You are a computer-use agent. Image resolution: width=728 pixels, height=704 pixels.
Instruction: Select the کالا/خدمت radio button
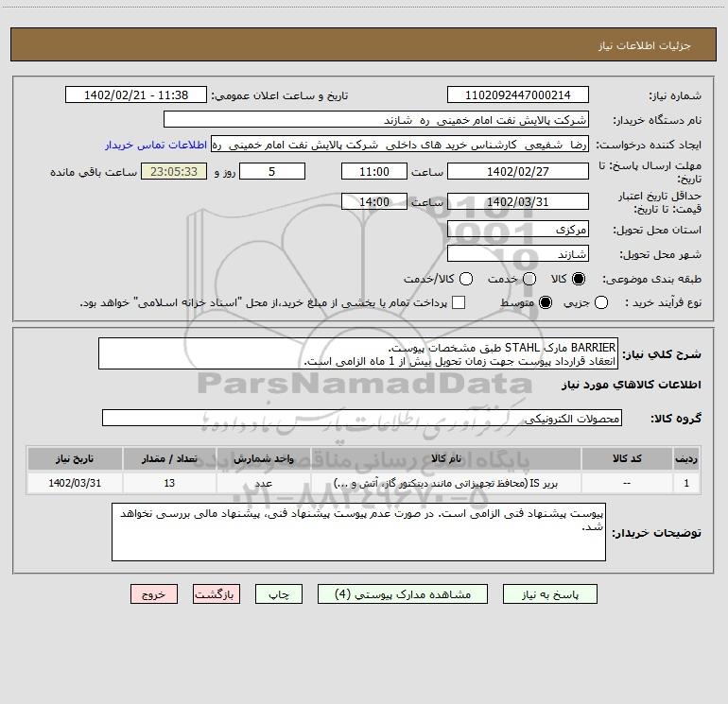pos(466,279)
